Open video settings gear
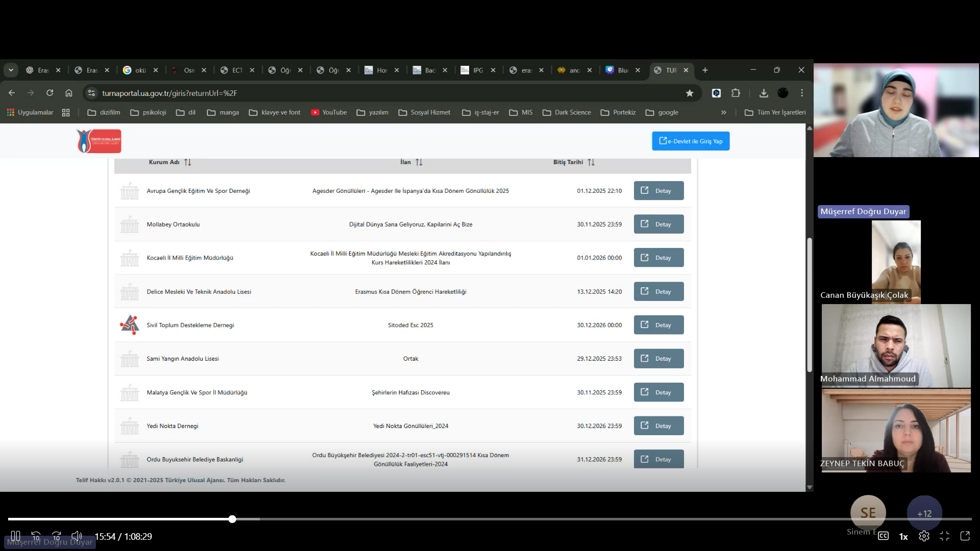The height and width of the screenshot is (551, 980). pos(924,536)
